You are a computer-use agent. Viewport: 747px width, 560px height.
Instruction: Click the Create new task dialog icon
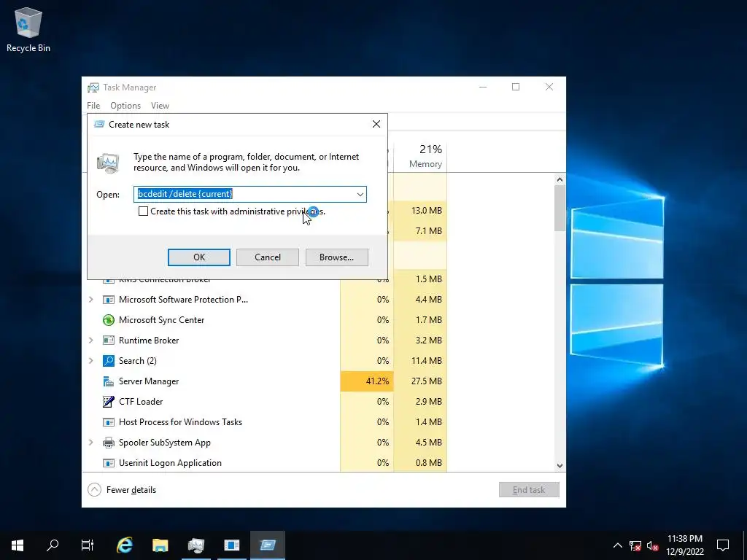click(x=99, y=124)
